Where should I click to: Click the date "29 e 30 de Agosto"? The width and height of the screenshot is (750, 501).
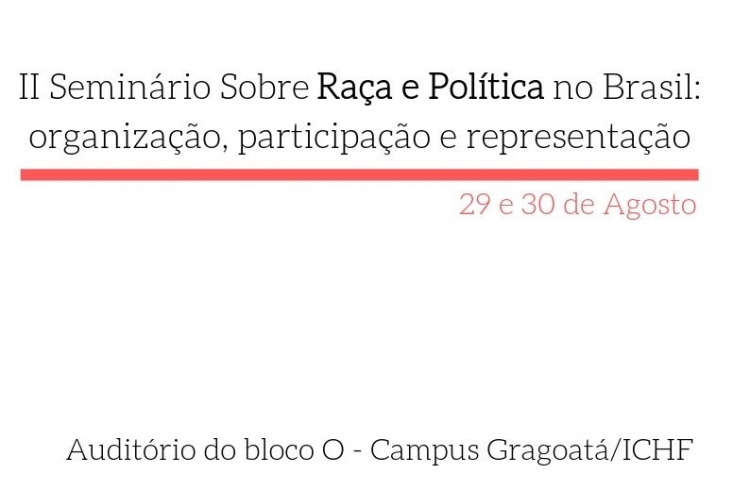(x=578, y=205)
